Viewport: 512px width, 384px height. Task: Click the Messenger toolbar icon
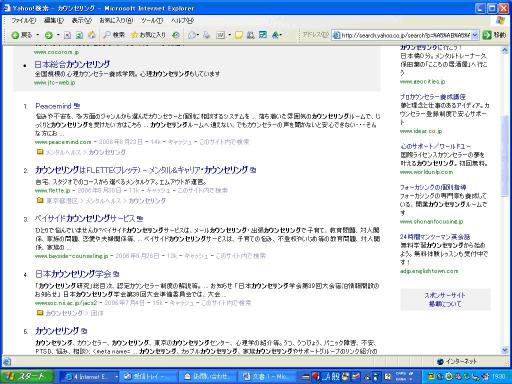[276, 35]
